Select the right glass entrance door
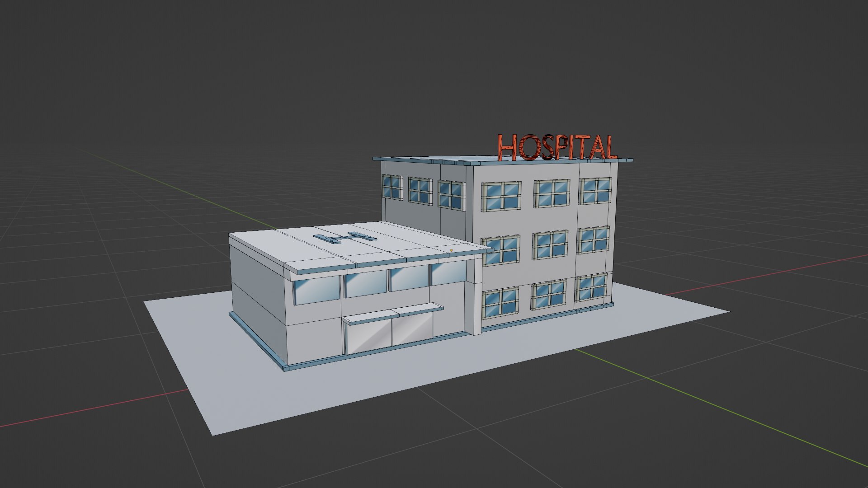The height and width of the screenshot is (488, 868). (x=412, y=328)
